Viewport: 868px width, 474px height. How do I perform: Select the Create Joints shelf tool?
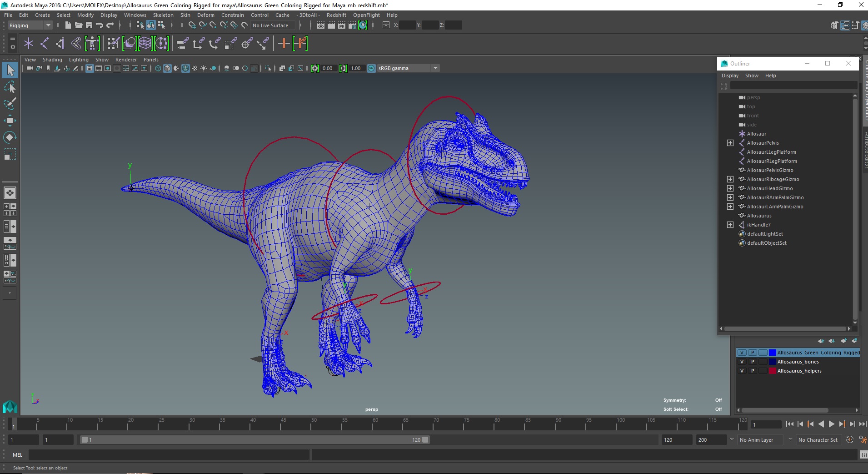[x=45, y=44]
